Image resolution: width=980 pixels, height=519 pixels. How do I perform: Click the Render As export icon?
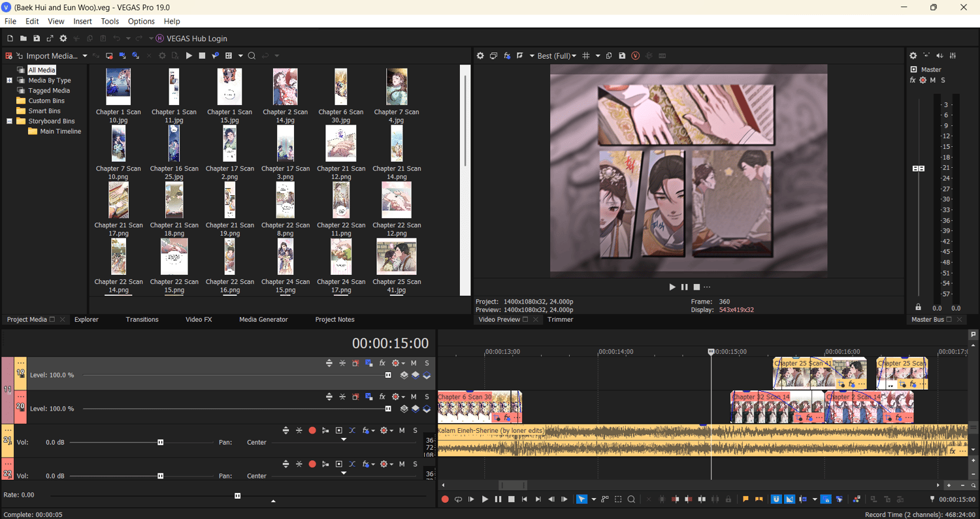[50, 39]
